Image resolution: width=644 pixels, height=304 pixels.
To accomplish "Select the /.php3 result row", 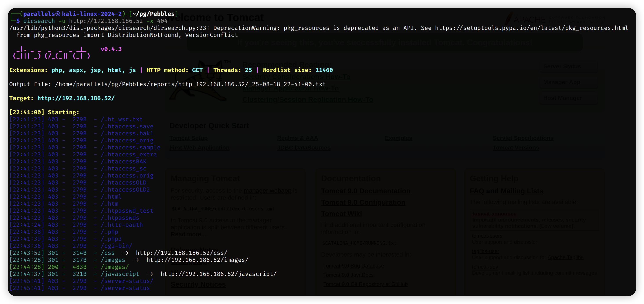I will 66,239.
